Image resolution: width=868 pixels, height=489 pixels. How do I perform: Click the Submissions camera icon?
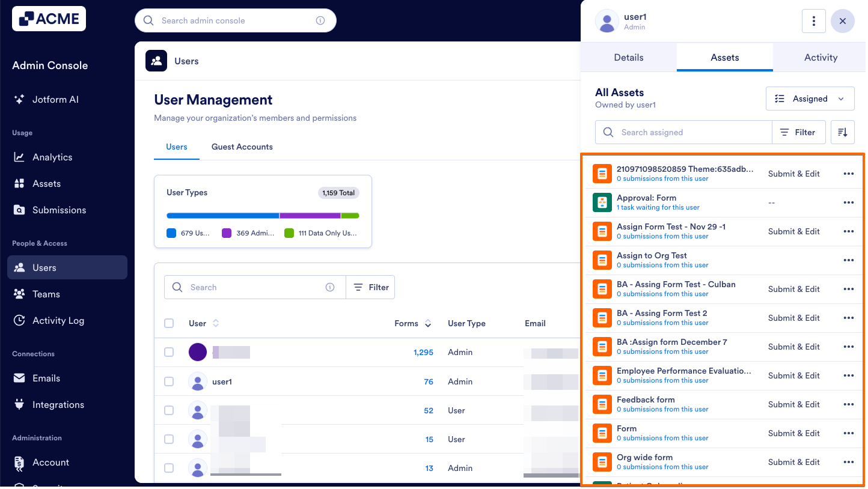point(20,210)
